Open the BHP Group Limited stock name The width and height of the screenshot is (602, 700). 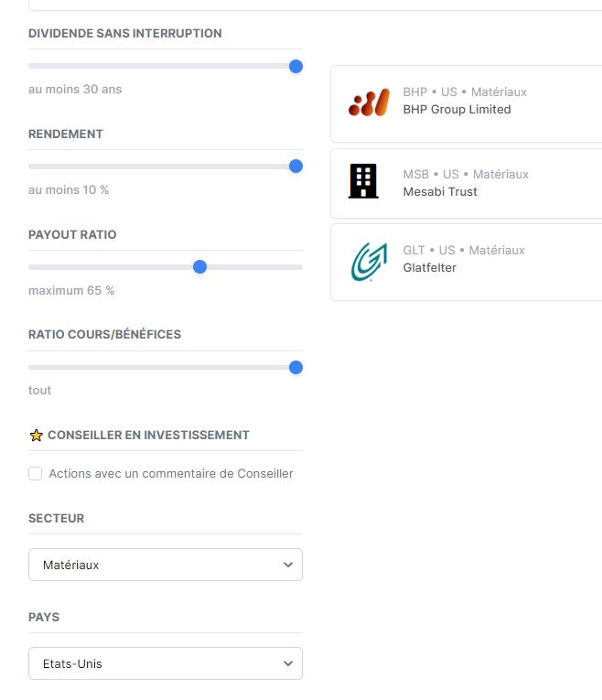click(457, 110)
